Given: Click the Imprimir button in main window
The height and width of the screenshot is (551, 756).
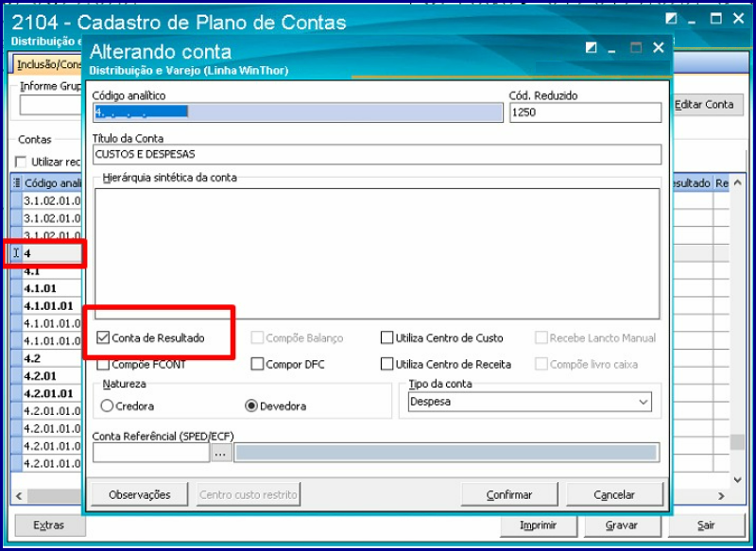Looking at the screenshot, I should (x=538, y=525).
